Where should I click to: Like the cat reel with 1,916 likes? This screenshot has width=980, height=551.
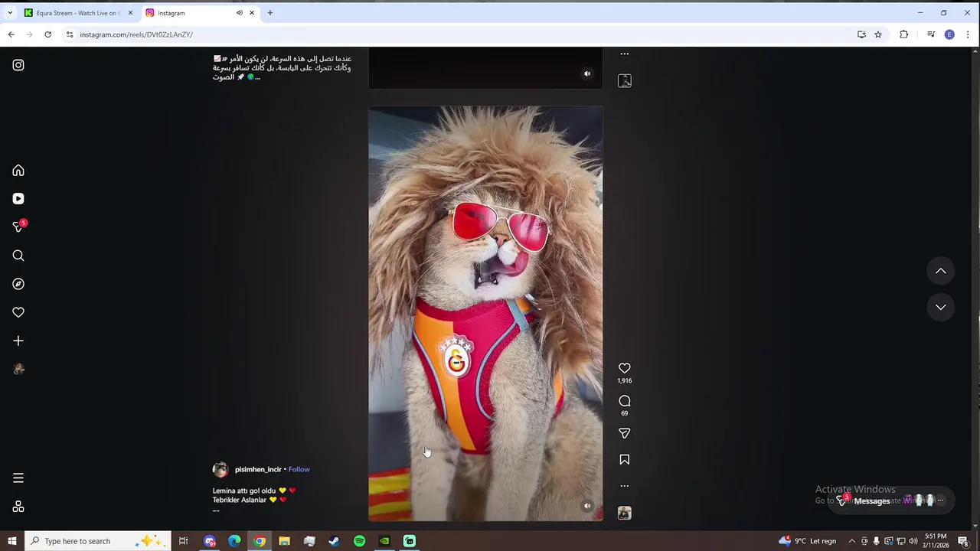click(x=625, y=368)
